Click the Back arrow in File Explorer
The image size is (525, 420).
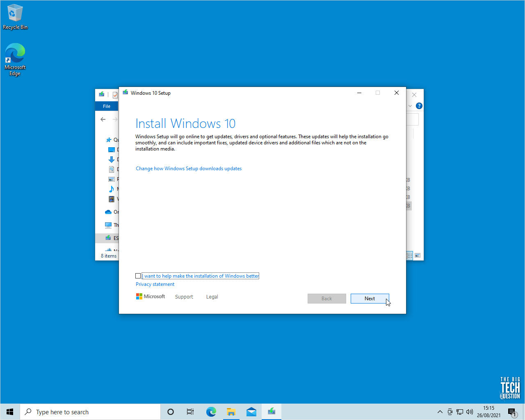tap(103, 119)
